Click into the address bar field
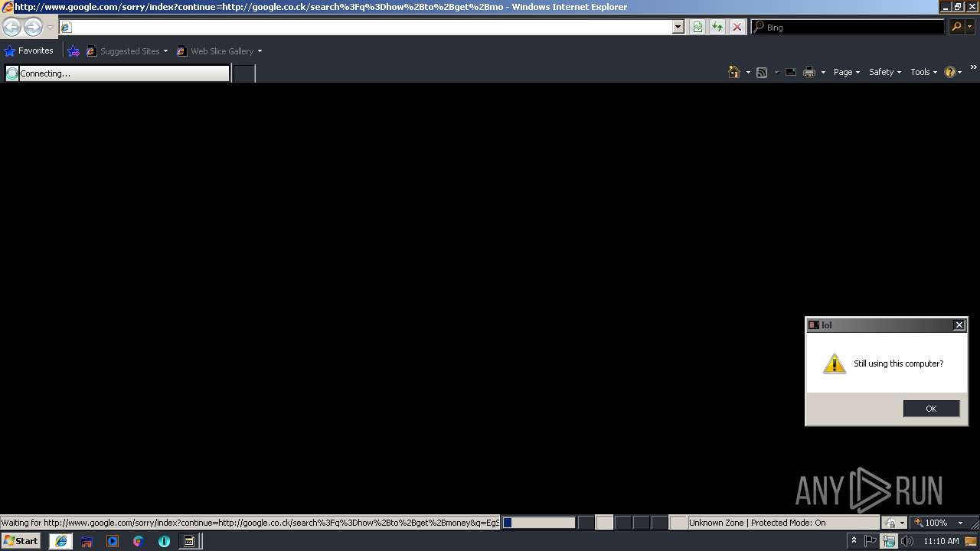 (x=366, y=27)
